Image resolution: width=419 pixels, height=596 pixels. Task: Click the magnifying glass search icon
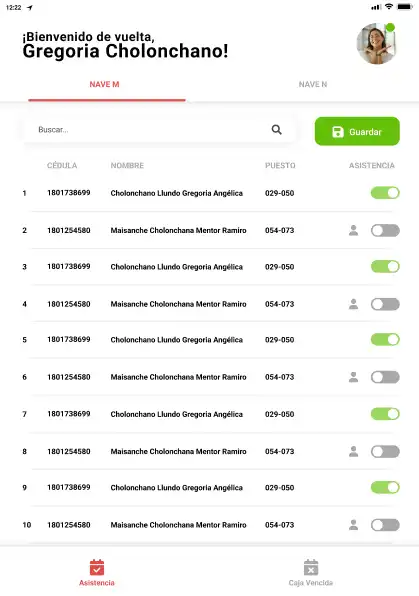(276, 130)
